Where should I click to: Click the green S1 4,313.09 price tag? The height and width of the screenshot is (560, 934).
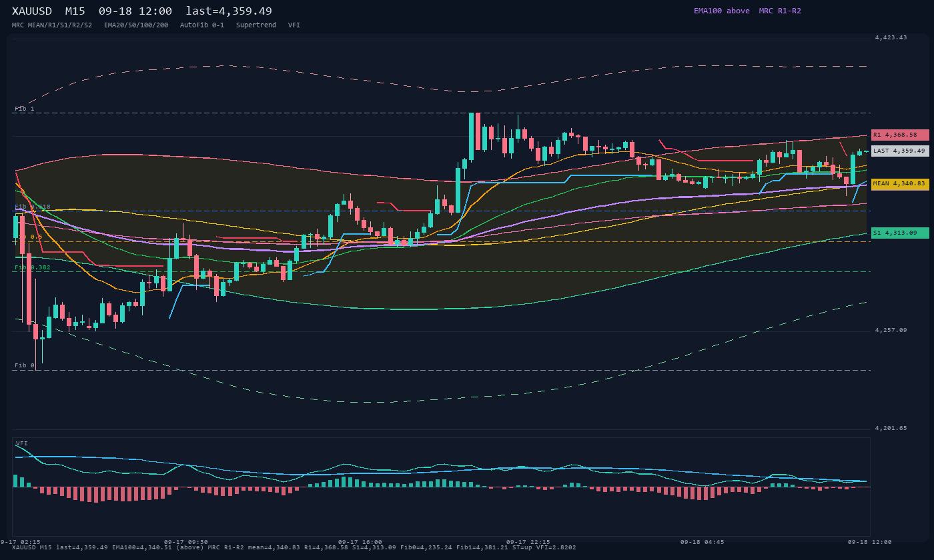click(x=900, y=233)
